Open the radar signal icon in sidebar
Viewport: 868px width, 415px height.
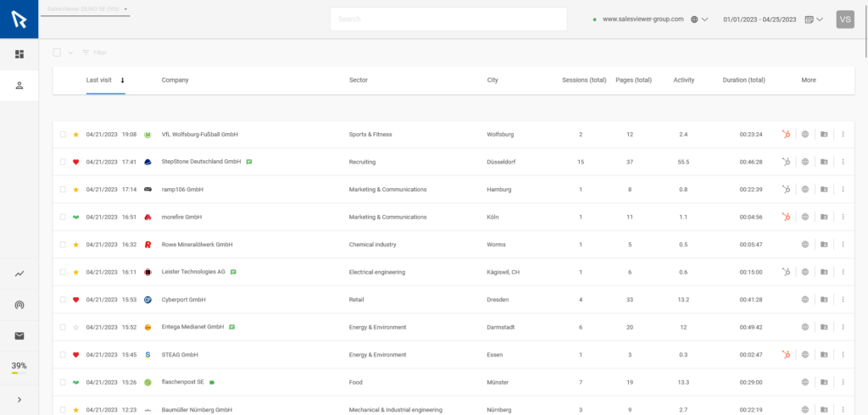tap(19, 305)
